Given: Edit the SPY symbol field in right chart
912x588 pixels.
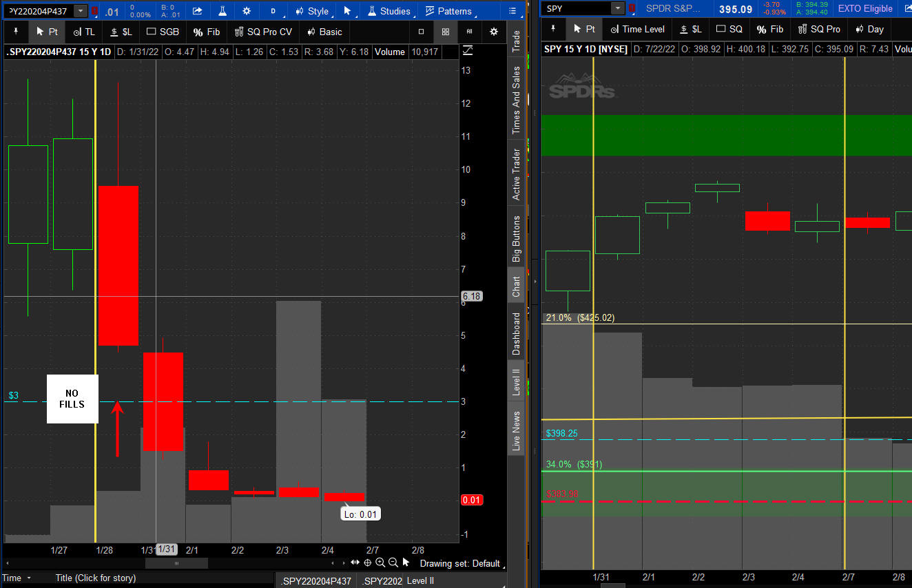Looking at the screenshot, I should coord(577,8).
